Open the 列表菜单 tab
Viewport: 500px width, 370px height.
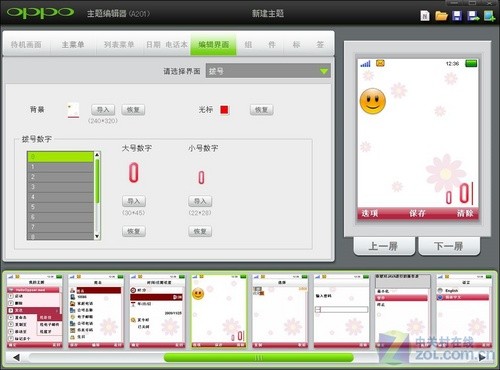click(x=119, y=45)
